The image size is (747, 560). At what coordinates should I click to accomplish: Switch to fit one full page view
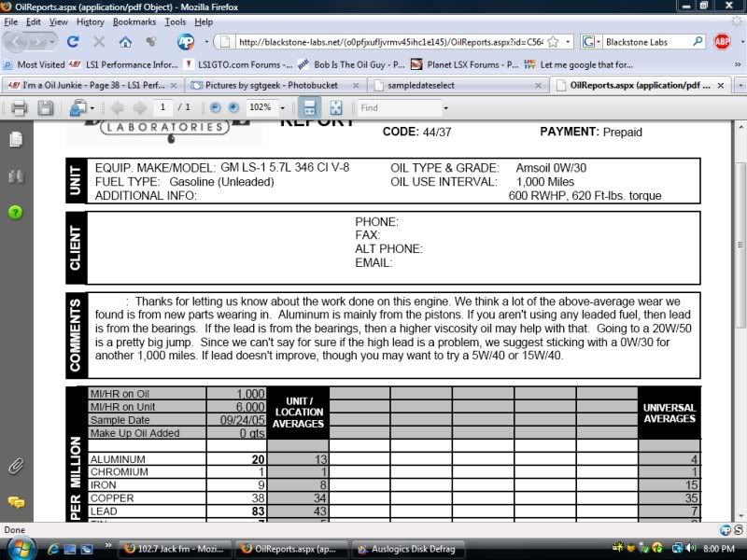click(336, 108)
